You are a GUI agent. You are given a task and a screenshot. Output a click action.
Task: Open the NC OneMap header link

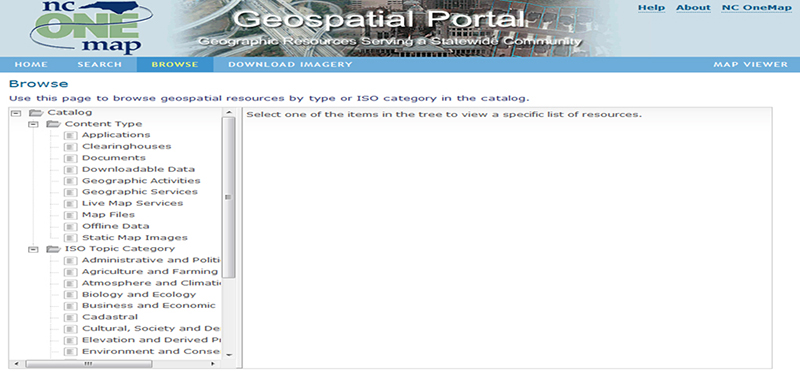[x=757, y=8]
